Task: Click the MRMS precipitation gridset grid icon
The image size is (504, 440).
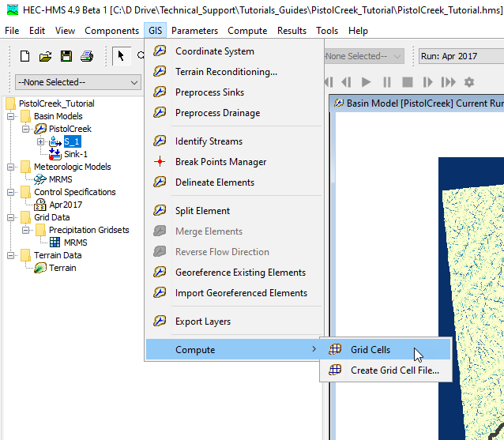Action: pyautogui.click(x=55, y=243)
